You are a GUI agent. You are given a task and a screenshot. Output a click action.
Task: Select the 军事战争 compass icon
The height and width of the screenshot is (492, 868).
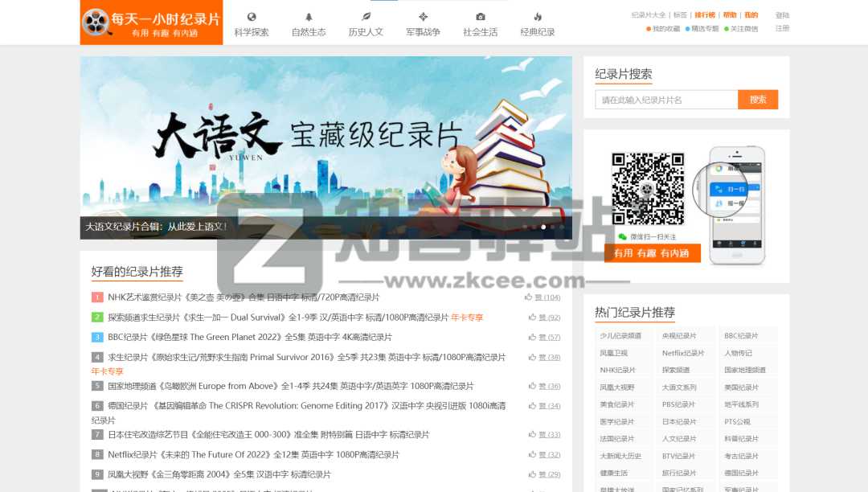click(x=423, y=16)
